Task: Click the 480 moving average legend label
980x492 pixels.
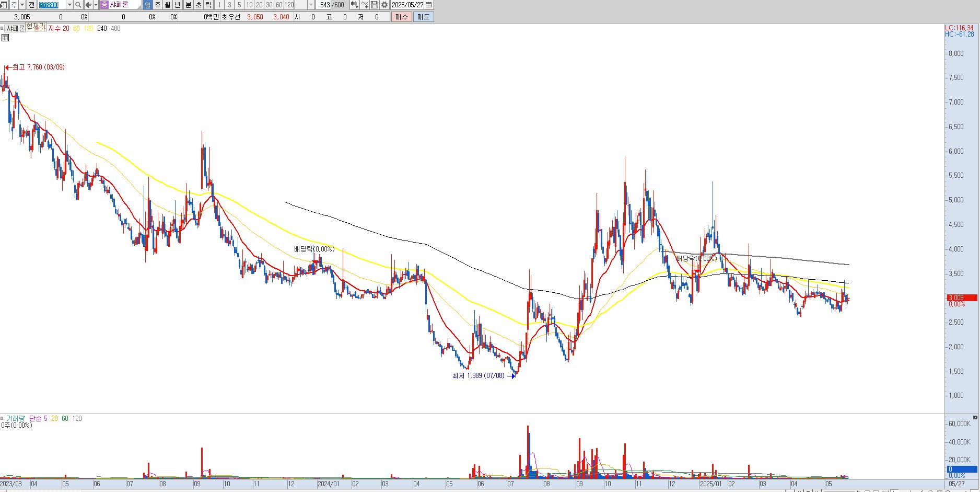Action: tap(115, 29)
